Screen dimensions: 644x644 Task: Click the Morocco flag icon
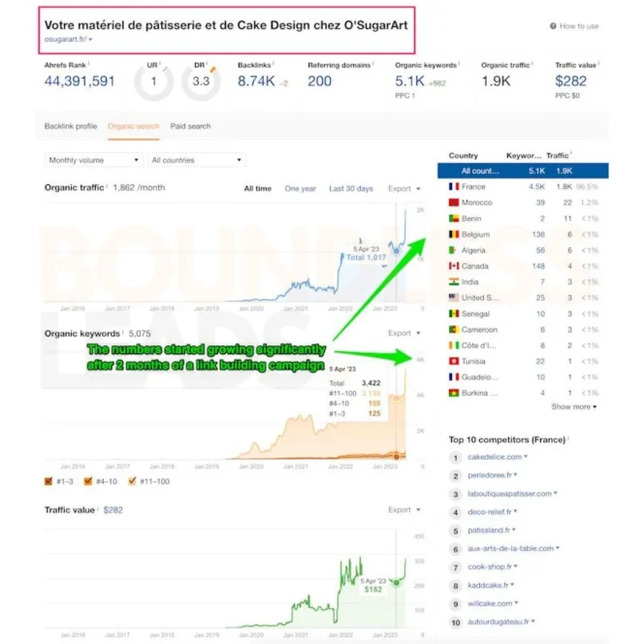coord(454,203)
